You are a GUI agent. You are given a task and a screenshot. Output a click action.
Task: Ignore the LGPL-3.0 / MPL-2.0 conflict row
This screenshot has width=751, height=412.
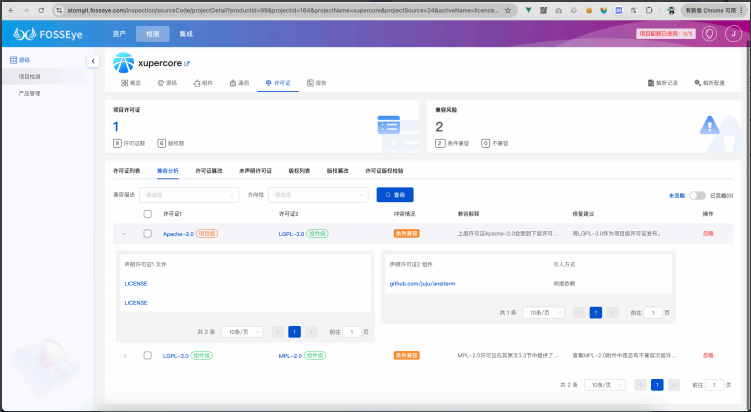(x=708, y=355)
